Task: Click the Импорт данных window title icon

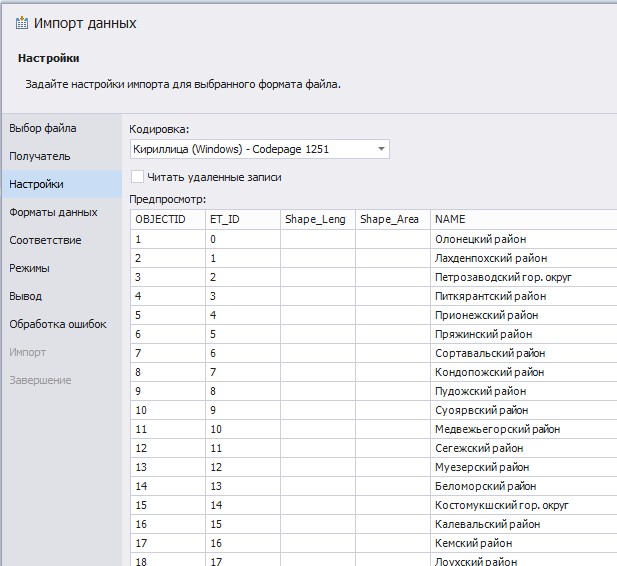Action: [x=22, y=23]
